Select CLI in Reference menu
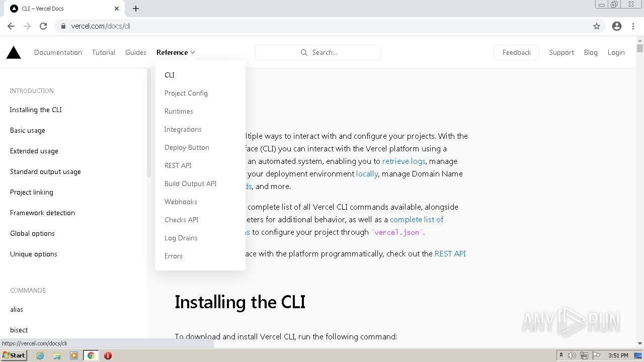644x362 pixels. [x=170, y=75]
